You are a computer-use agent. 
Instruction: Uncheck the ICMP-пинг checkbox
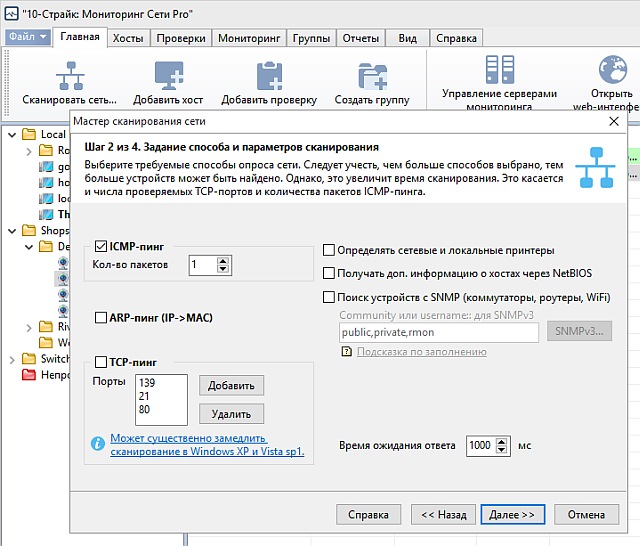tap(101, 246)
